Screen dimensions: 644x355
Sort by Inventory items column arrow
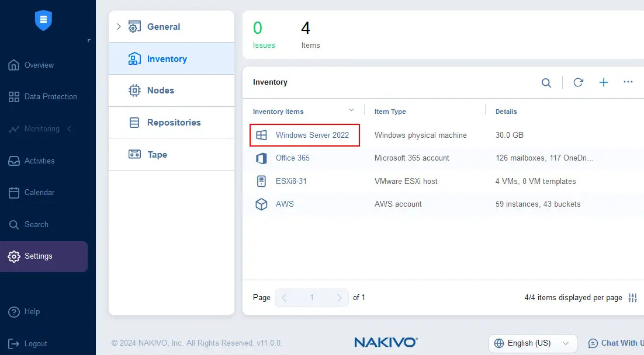pyautogui.click(x=351, y=110)
